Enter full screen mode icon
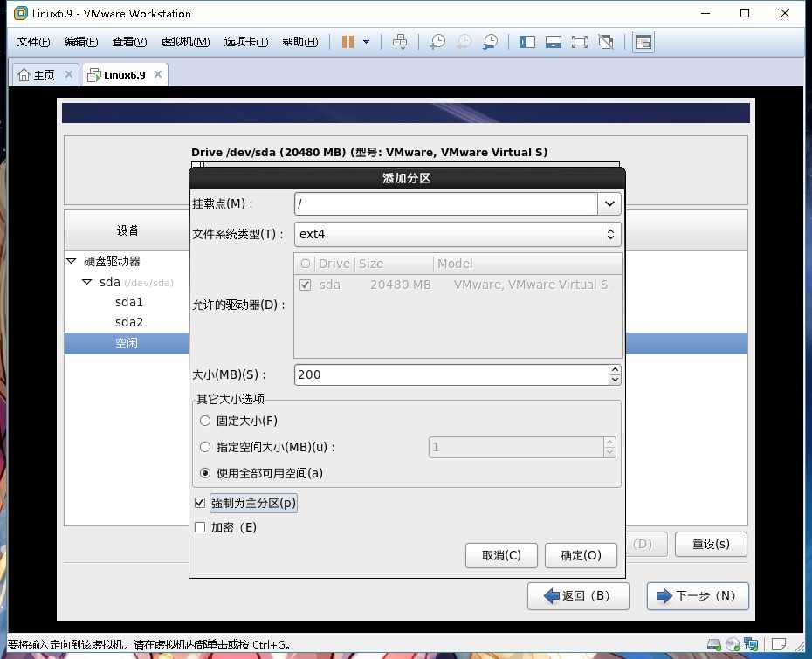This screenshot has height=659, width=812. [580, 42]
